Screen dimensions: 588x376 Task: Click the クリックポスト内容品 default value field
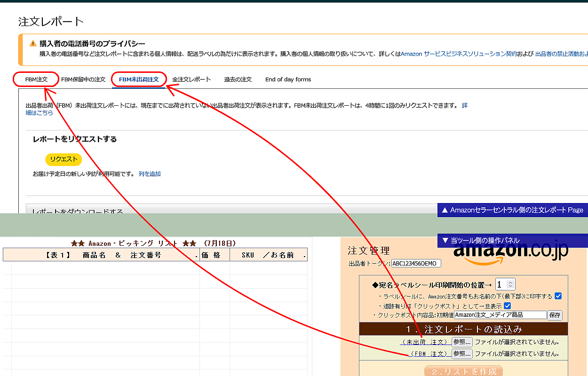pos(500,315)
